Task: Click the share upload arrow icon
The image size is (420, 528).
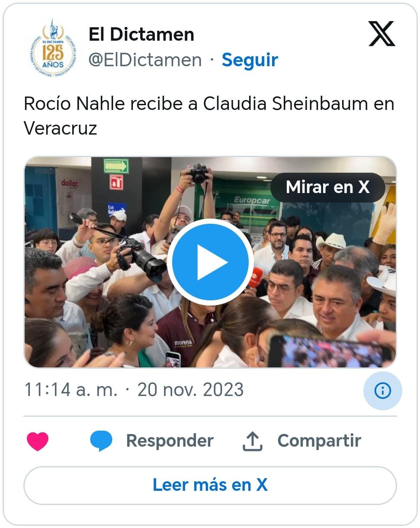Action: pyautogui.click(x=252, y=441)
